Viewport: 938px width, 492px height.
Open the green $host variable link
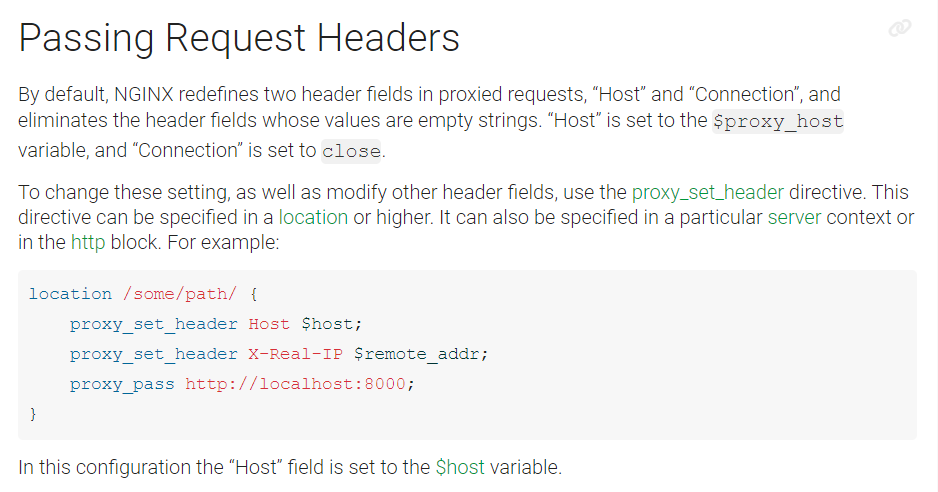pos(460,467)
